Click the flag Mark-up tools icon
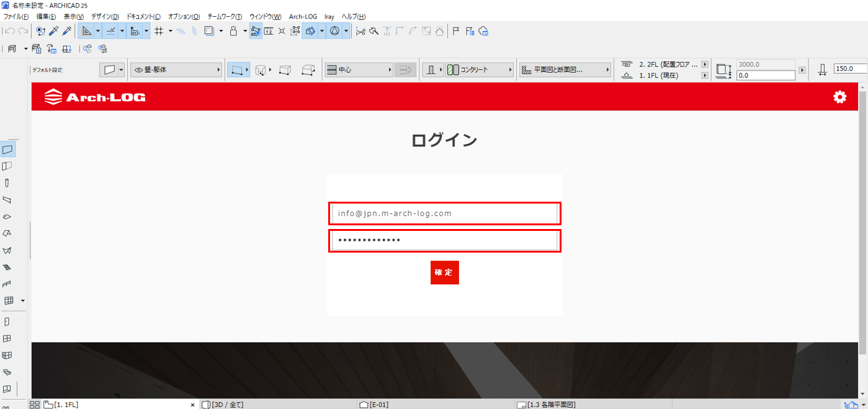This screenshot has height=409, width=868. [x=456, y=31]
